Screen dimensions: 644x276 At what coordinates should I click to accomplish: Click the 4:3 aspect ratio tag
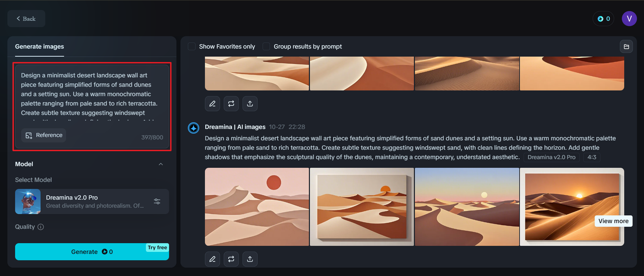tap(591, 157)
